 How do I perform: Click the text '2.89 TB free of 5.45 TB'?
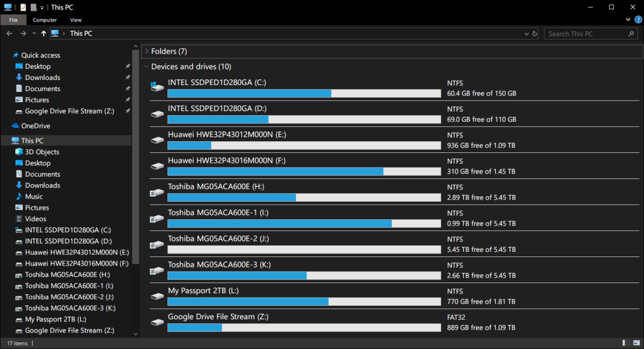pyautogui.click(x=481, y=198)
